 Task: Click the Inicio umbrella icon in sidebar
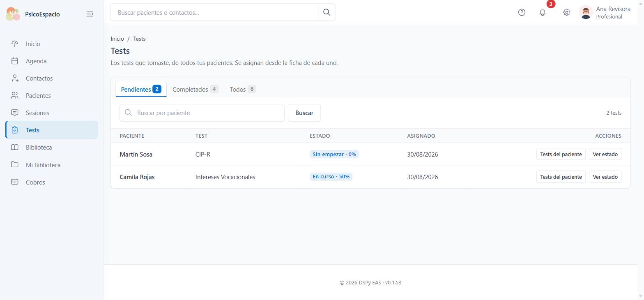(x=15, y=44)
